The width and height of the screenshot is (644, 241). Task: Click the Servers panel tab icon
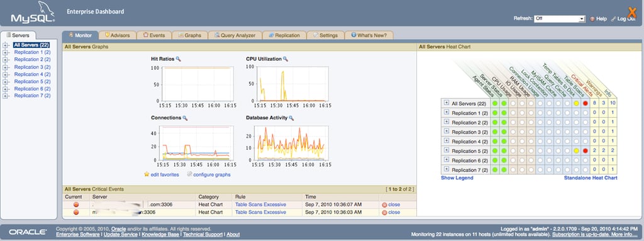(x=9, y=35)
